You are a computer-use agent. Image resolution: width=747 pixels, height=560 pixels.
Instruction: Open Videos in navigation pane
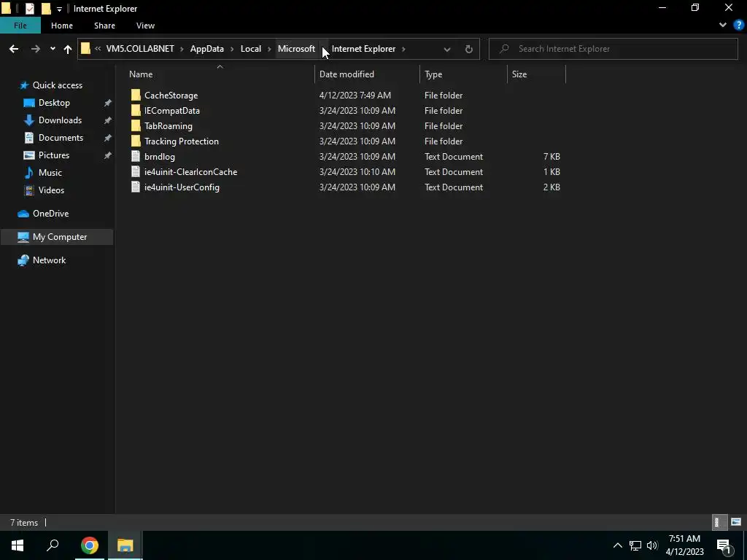51,190
